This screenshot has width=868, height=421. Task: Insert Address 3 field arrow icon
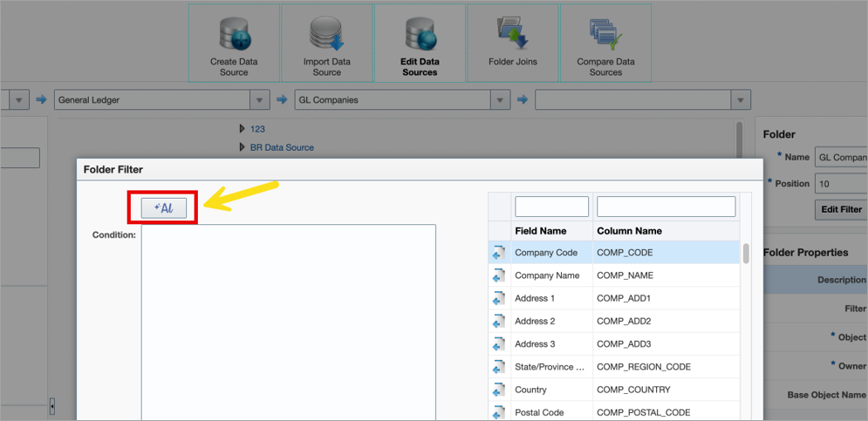tap(499, 344)
